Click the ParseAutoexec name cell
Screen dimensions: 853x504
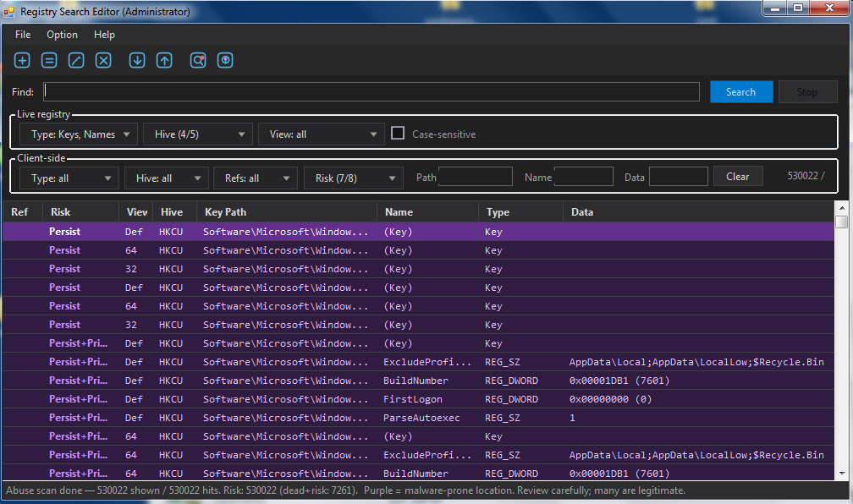(x=421, y=418)
